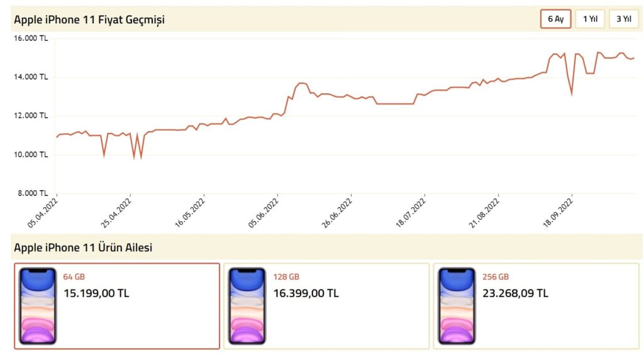Click the 05.06.2022 axis date label
Screen dimensions: 644x360
click(264, 213)
